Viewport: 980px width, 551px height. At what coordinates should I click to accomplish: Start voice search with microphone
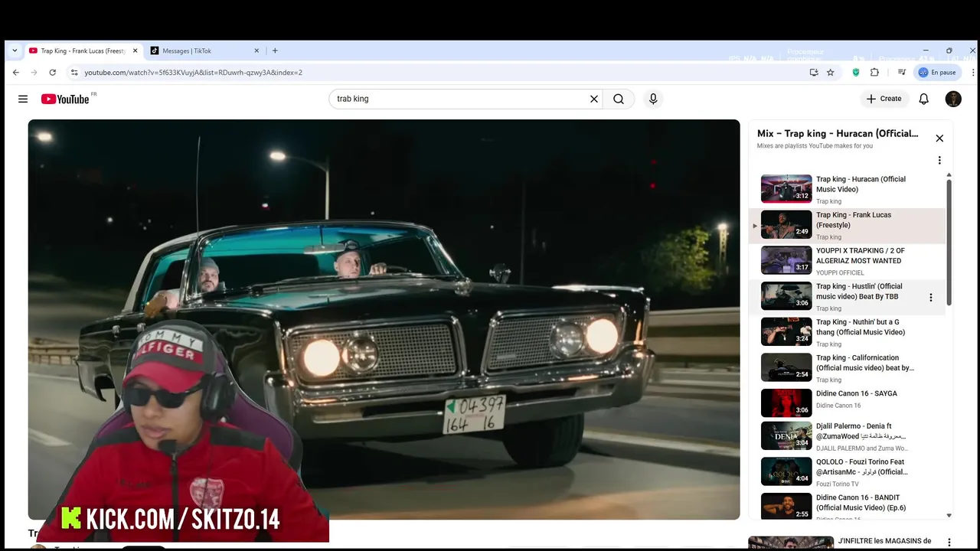coord(653,99)
